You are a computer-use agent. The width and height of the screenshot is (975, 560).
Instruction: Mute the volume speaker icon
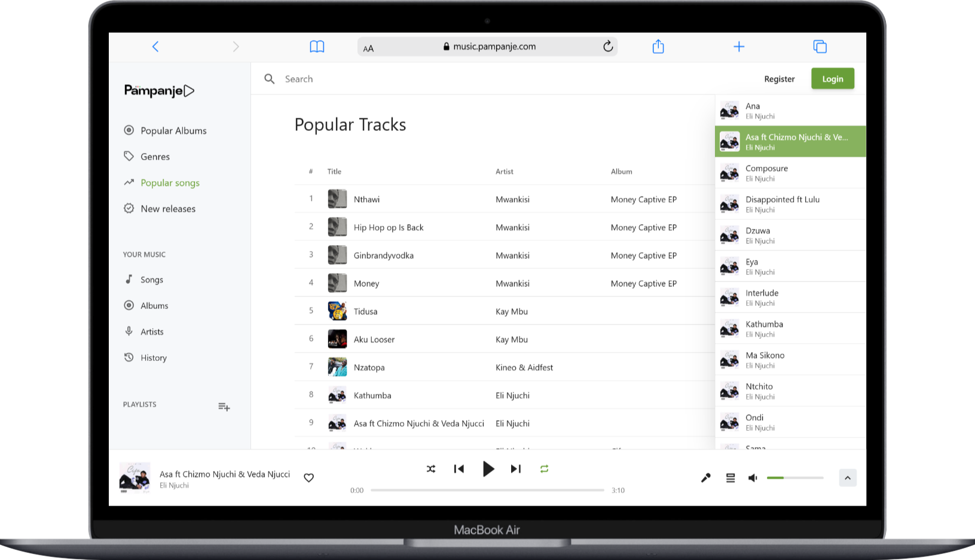coord(753,478)
